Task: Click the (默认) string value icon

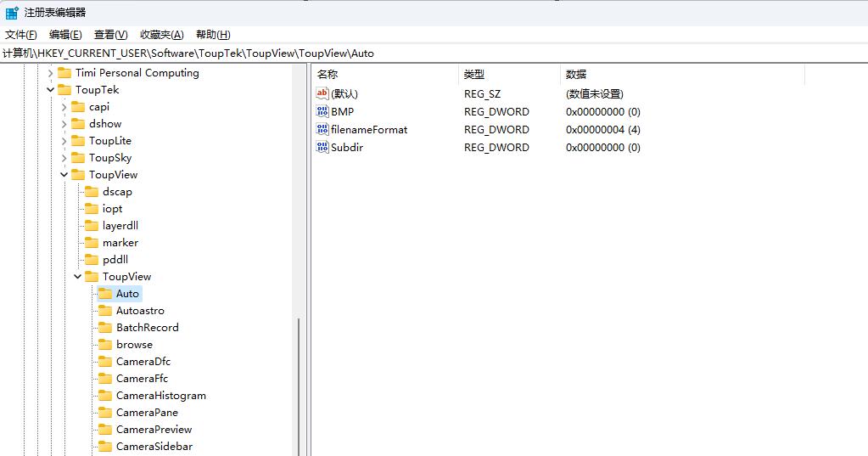Action: tap(322, 94)
